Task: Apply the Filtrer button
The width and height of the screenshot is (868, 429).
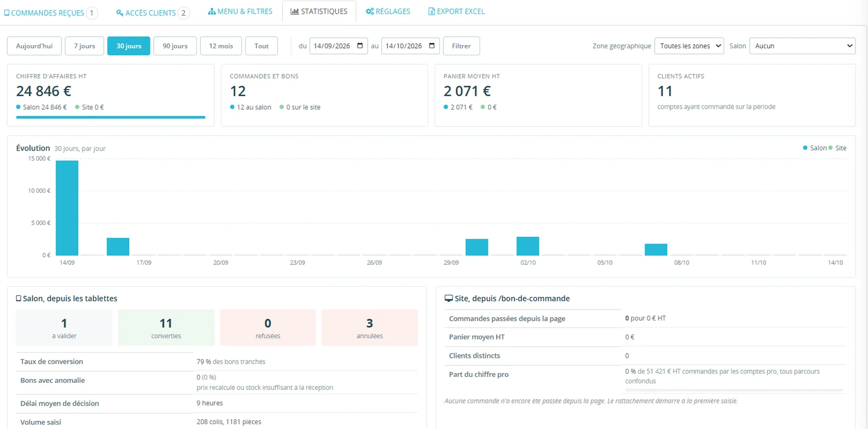Action: click(x=461, y=46)
